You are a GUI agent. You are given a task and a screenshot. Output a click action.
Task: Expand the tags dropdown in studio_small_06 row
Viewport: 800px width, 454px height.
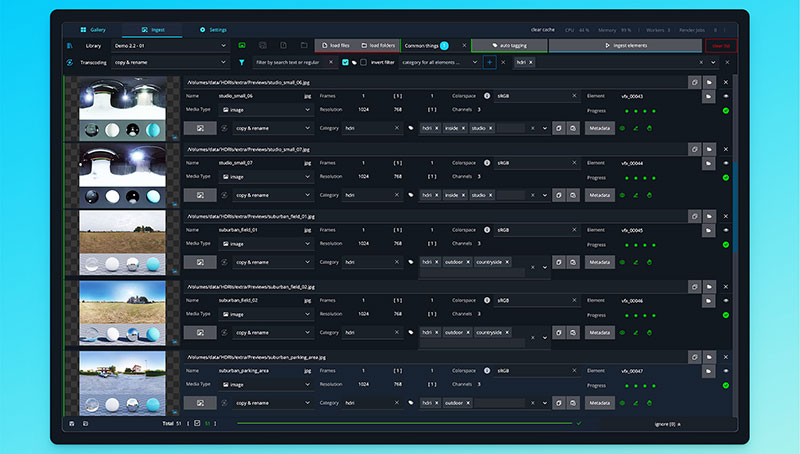pos(545,129)
